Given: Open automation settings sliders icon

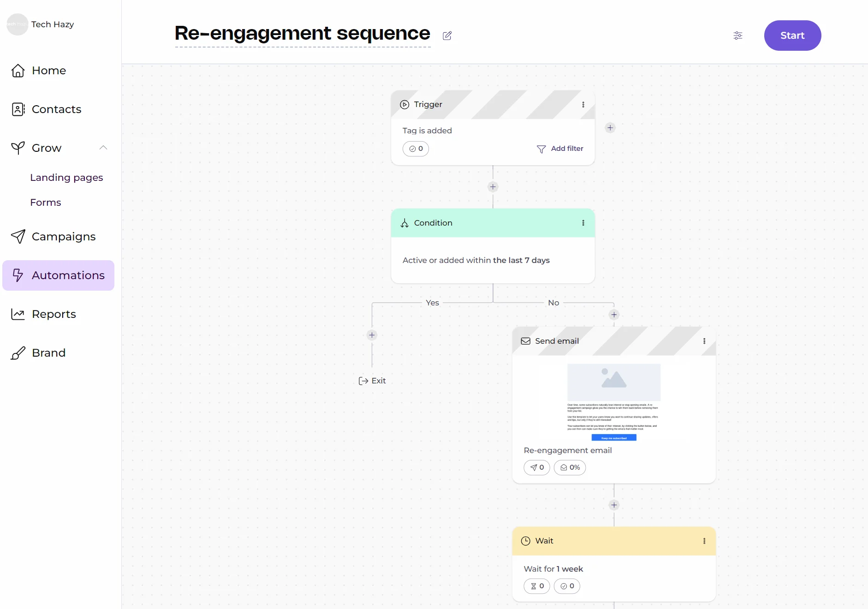Looking at the screenshot, I should (738, 36).
